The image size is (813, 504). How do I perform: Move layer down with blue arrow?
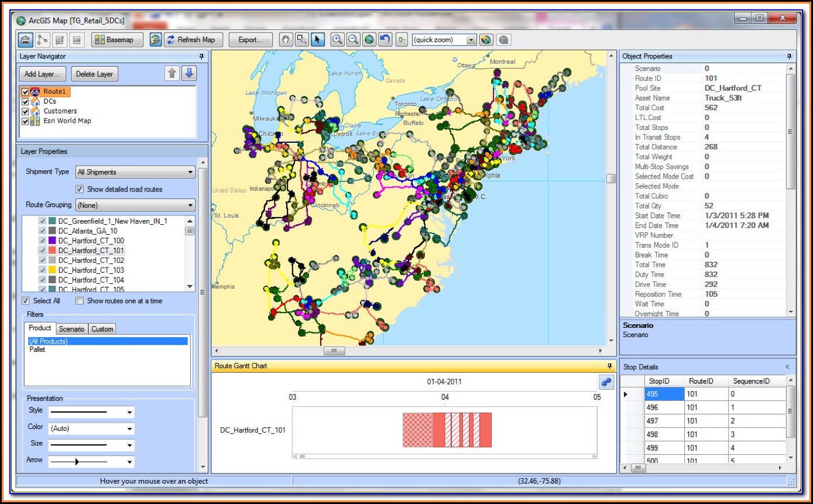pos(188,74)
